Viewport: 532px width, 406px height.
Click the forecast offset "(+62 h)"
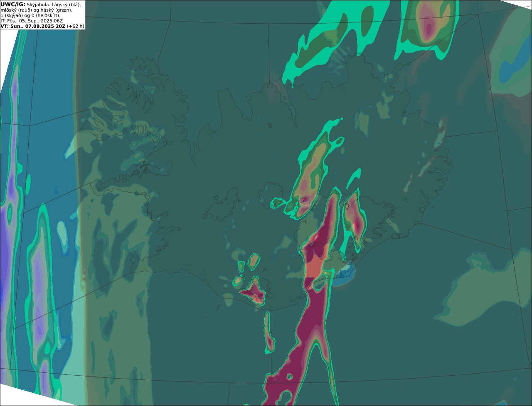pyautogui.click(x=75, y=26)
